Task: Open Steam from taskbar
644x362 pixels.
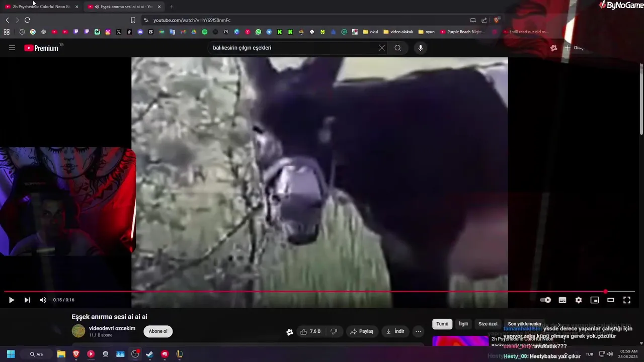Action: coord(149,354)
